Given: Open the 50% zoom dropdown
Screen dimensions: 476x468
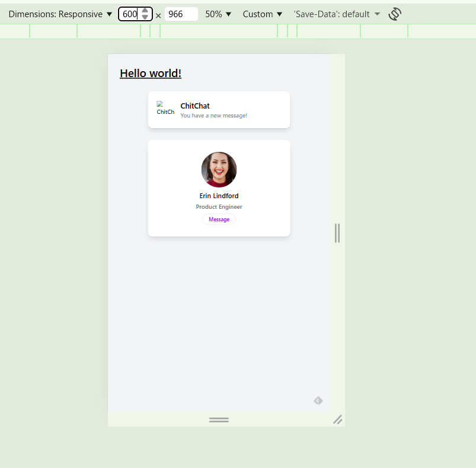Looking at the screenshot, I should click(218, 14).
